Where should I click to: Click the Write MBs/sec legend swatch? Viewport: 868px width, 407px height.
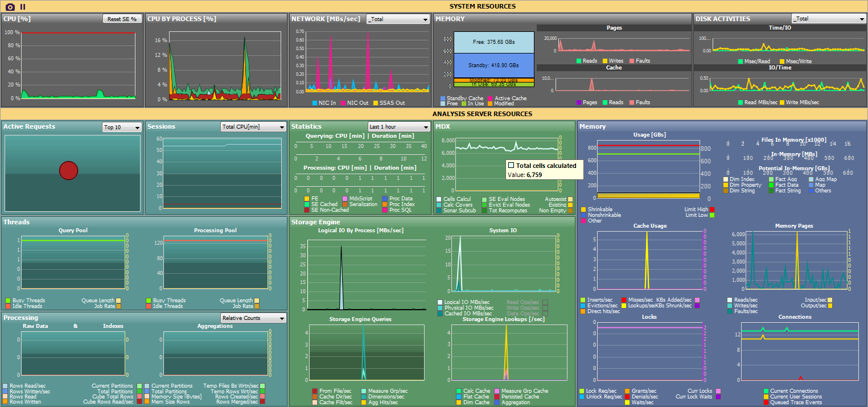(782, 102)
